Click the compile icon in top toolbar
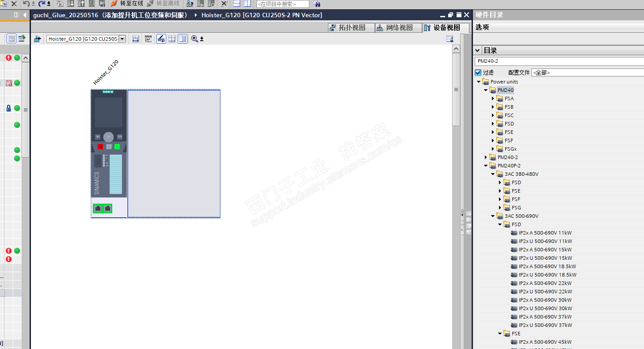This screenshot has height=349, width=644. (60, 4)
